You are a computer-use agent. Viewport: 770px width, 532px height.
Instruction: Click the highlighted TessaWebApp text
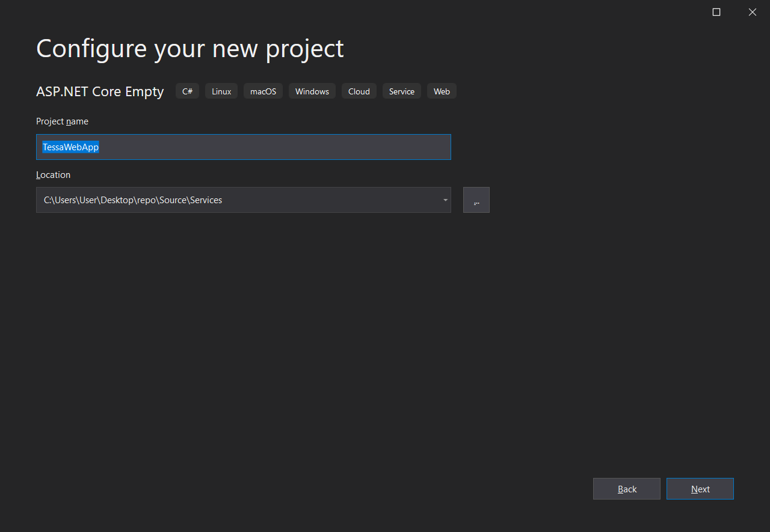(70, 147)
